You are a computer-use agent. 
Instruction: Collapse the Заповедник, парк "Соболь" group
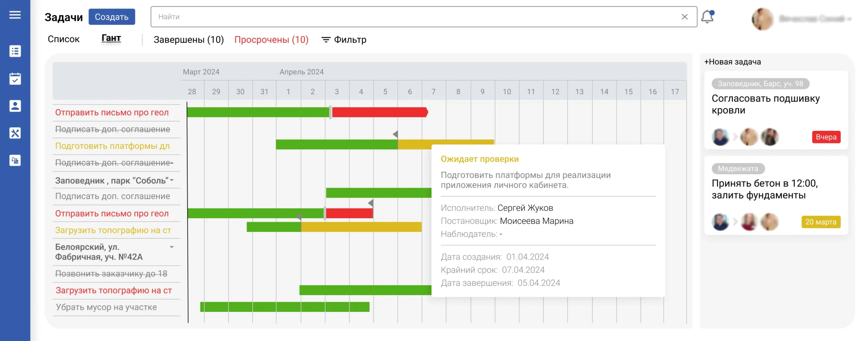[172, 180]
